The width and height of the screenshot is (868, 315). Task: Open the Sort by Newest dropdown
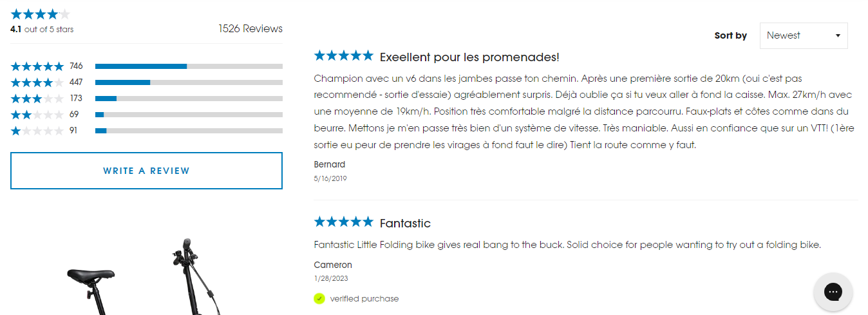(x=803, y=35)
